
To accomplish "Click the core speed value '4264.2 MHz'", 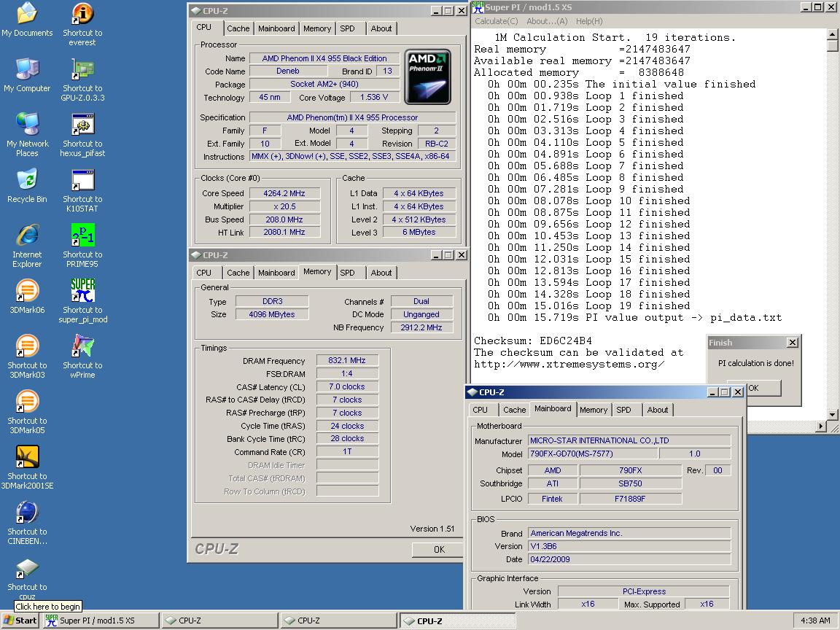I will [284, 193].
